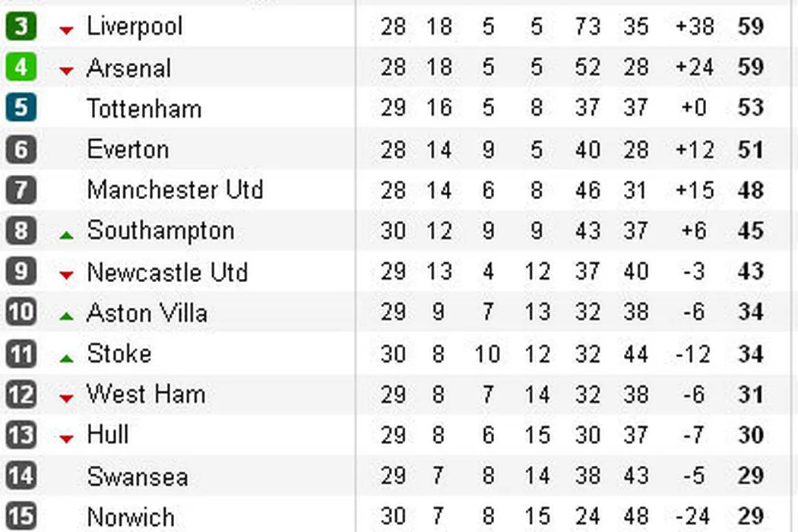The width and height of the screenshot is (798, 532).
Task: Open the Arsenal team link
Action: (x=128, y=68)
